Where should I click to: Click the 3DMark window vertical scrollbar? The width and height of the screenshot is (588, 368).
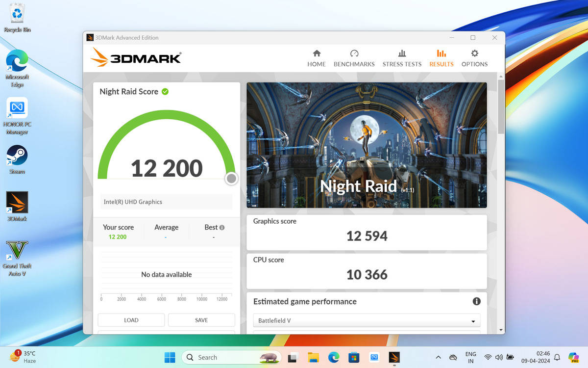click(501, 106)
